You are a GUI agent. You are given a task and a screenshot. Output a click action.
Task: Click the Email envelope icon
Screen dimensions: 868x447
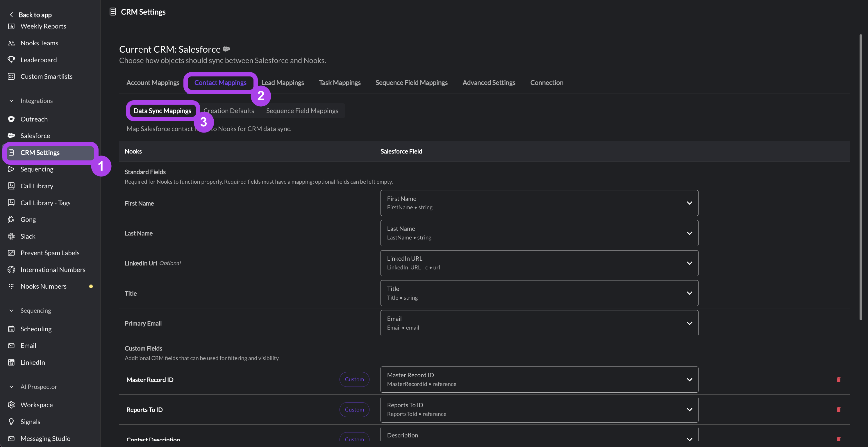pos(11,346)
